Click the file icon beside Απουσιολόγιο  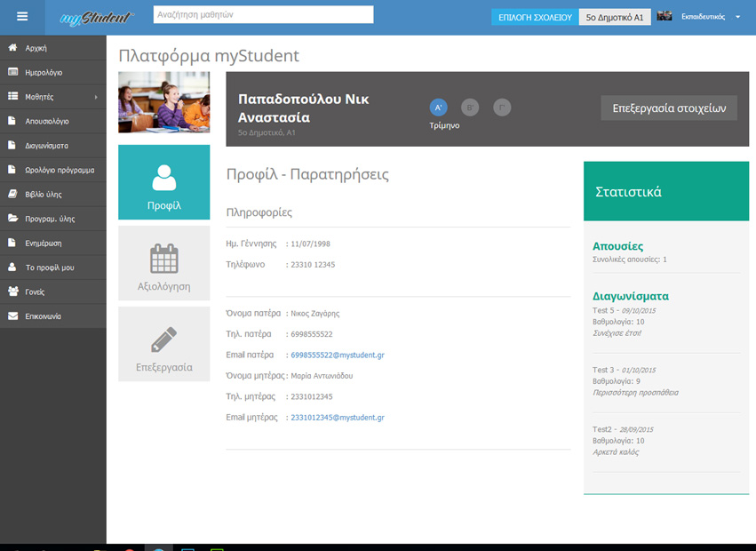pyautogui.click(x=12, y=121)
